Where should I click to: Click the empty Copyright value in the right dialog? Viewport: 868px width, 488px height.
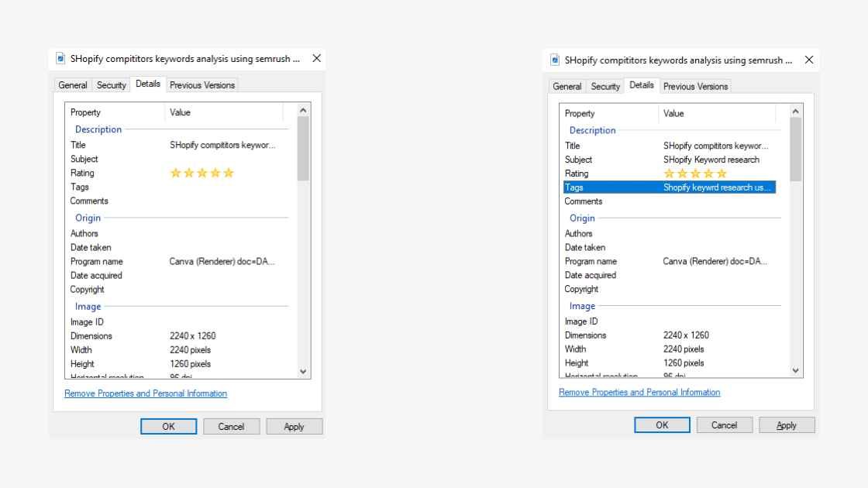(x=717, y=289)
